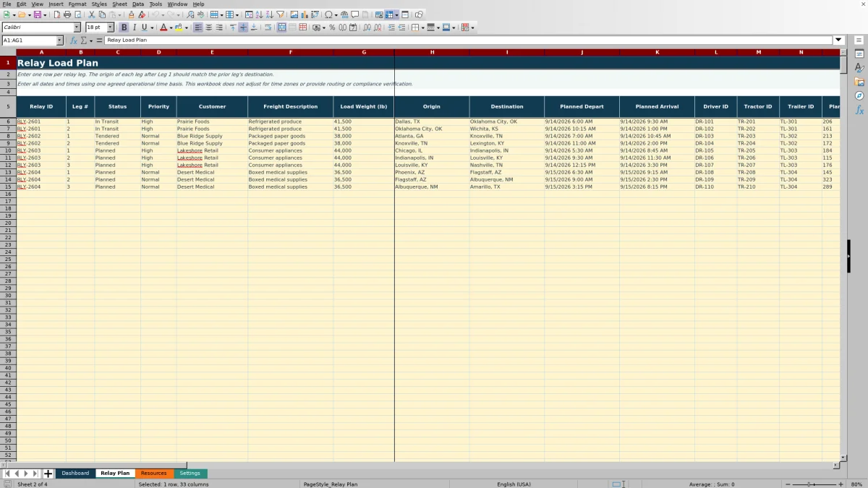Click the Function Wizard fx icon
Screen dimensions: 868x488
[x=74, y=40]
